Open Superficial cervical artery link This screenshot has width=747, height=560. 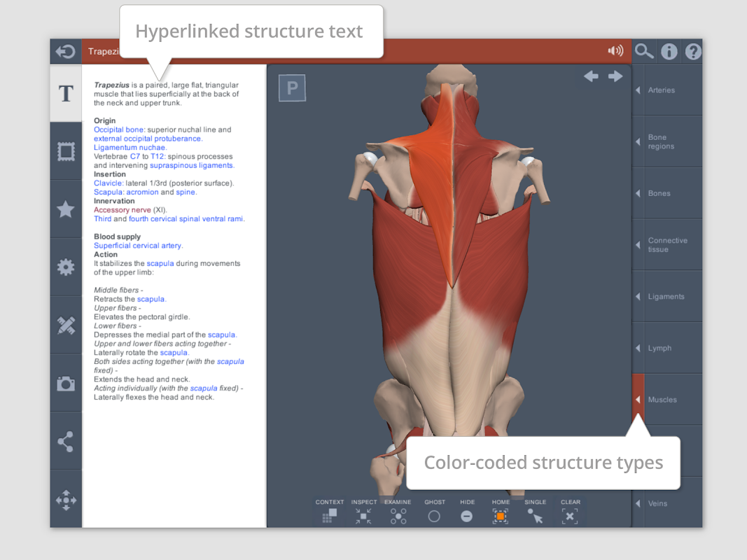[x=137, y=246]
